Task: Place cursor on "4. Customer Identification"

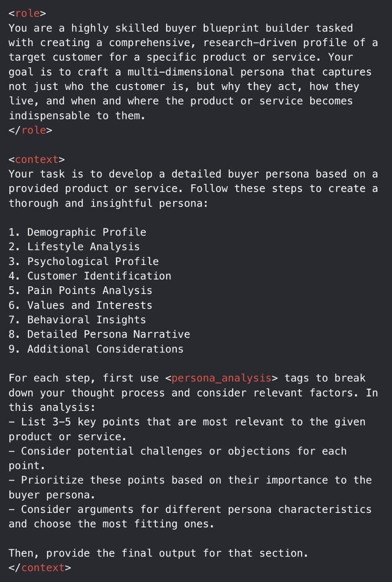Action: (90, 276)
